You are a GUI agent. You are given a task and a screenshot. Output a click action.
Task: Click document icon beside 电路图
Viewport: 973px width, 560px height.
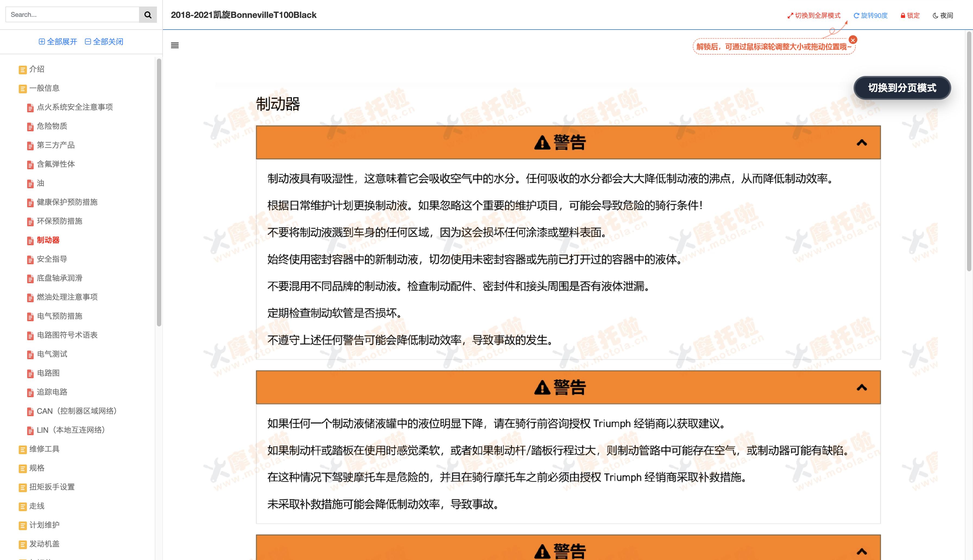coord(30,374)
